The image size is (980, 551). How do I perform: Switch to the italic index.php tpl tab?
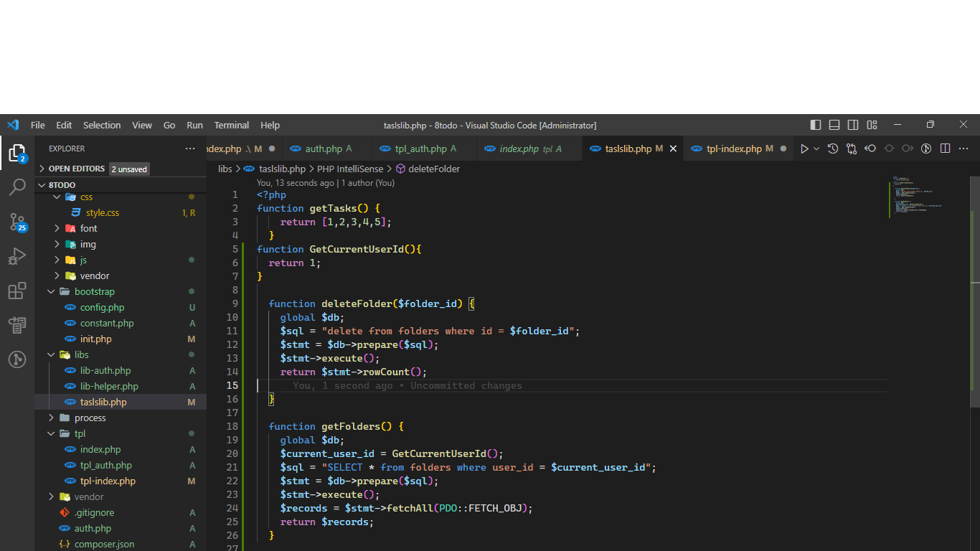(529, 149)
